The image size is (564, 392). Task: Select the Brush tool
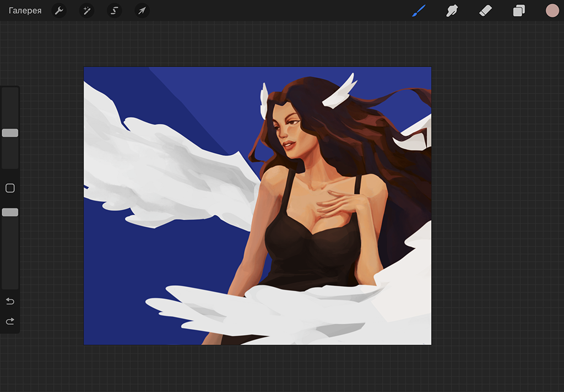pos(419,10)
